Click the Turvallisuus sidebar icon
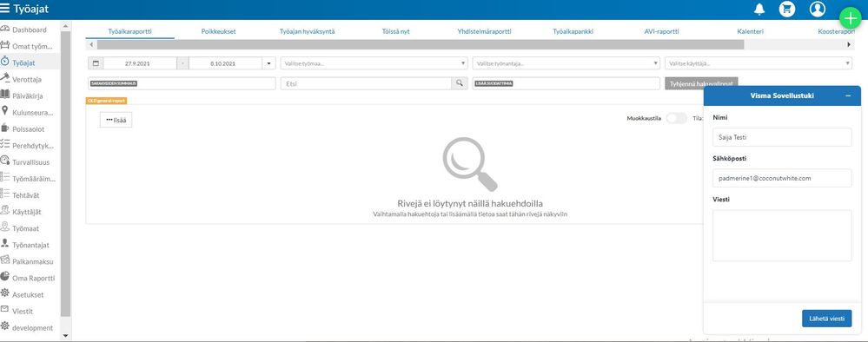 pyautogui.click(x=5, y=161)
